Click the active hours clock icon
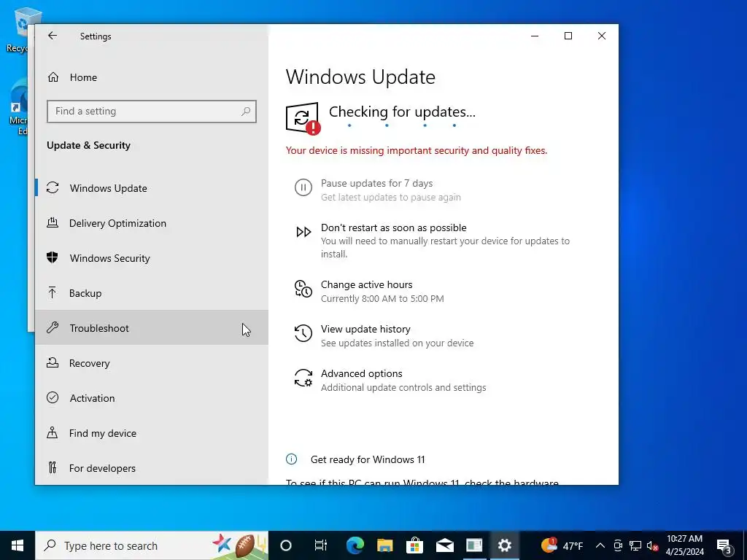This screenshot has height=560, width=747. (x=303, y=289)
